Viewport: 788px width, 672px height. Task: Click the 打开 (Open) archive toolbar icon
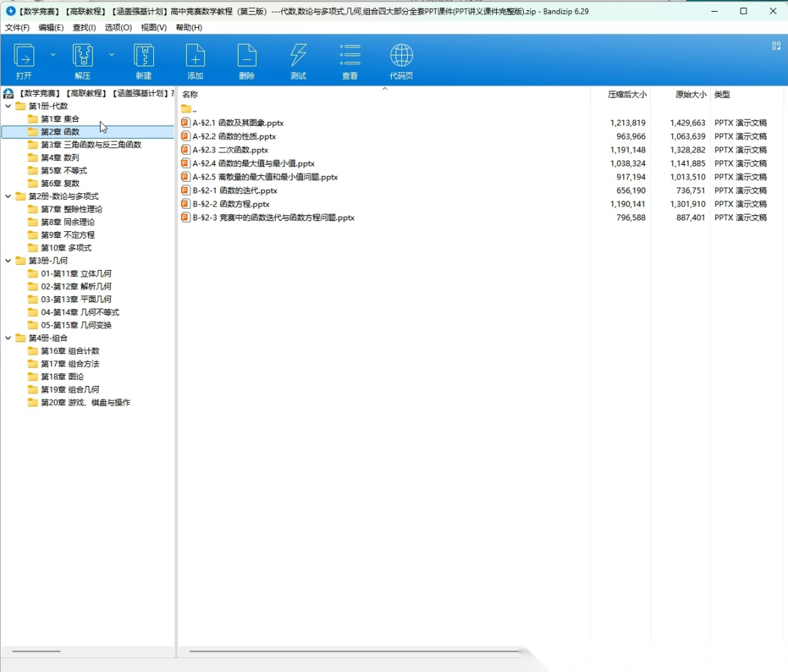[24, 56]
